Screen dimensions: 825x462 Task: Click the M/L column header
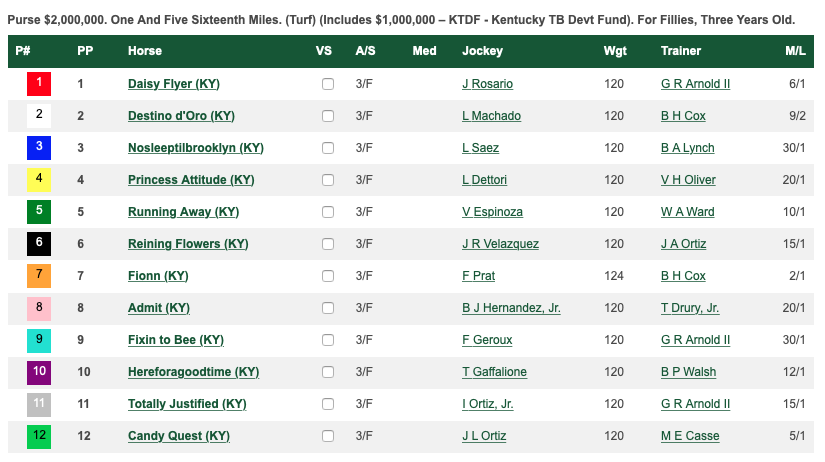[x=795, y=51]
